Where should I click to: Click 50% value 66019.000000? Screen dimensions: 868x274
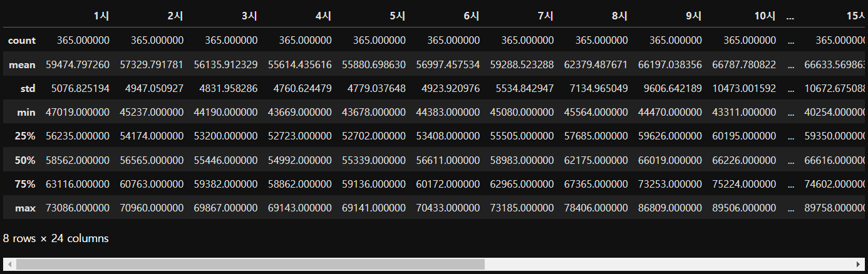[669, 161]
